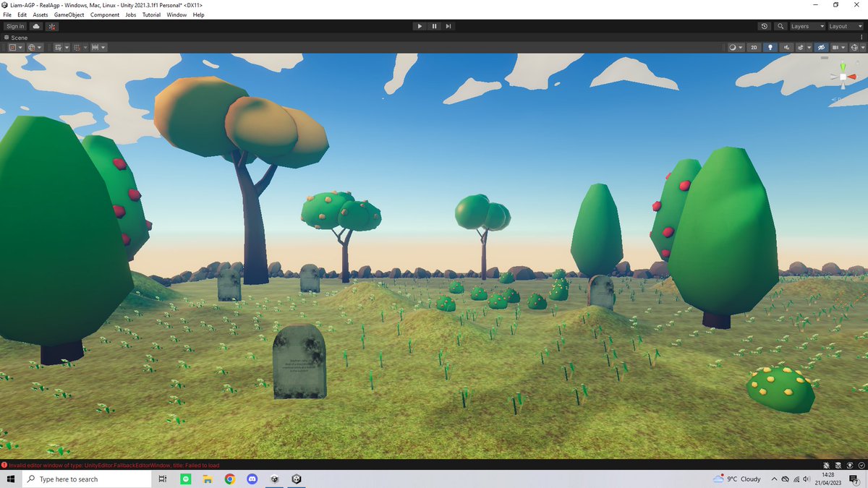This screenshot has width=868, height=488.
Task: Open the Component menu
Action: (x=105, y=14)
